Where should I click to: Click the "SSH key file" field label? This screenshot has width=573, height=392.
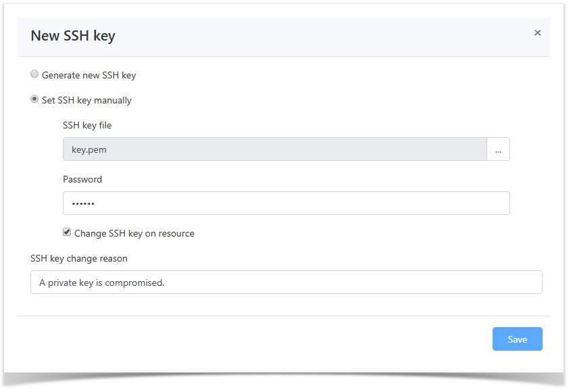87,125
